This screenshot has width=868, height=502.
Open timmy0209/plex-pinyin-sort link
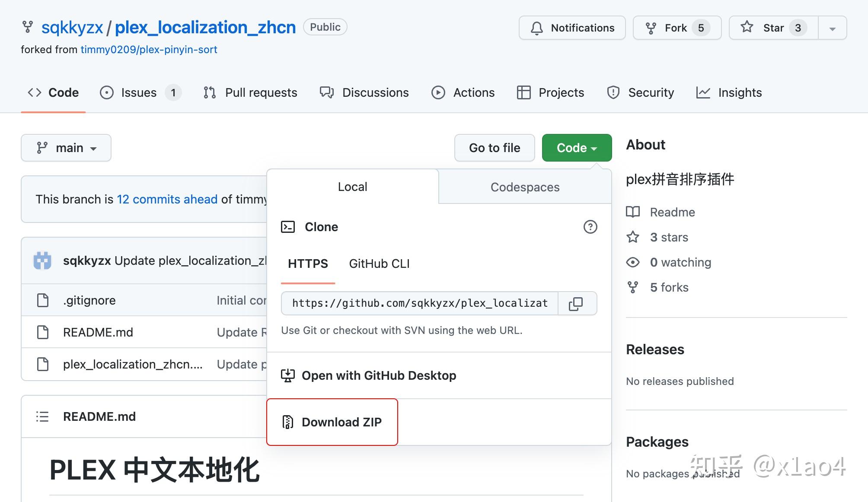click(149, 50)
